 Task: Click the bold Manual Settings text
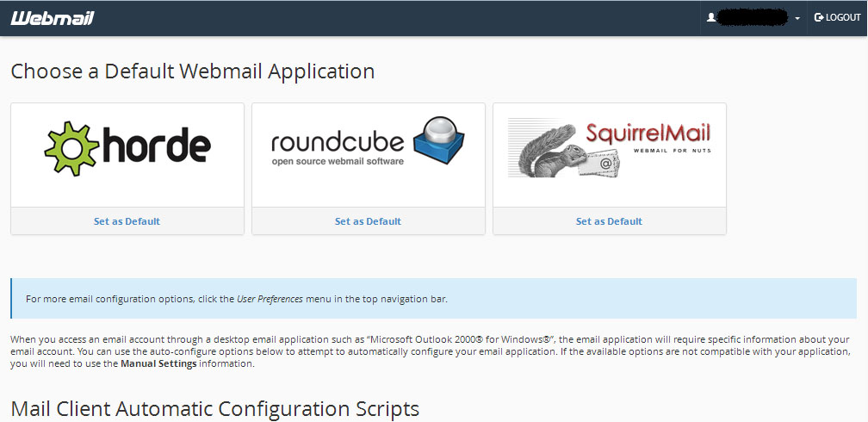pyautogui.click(x=158, y=363)
